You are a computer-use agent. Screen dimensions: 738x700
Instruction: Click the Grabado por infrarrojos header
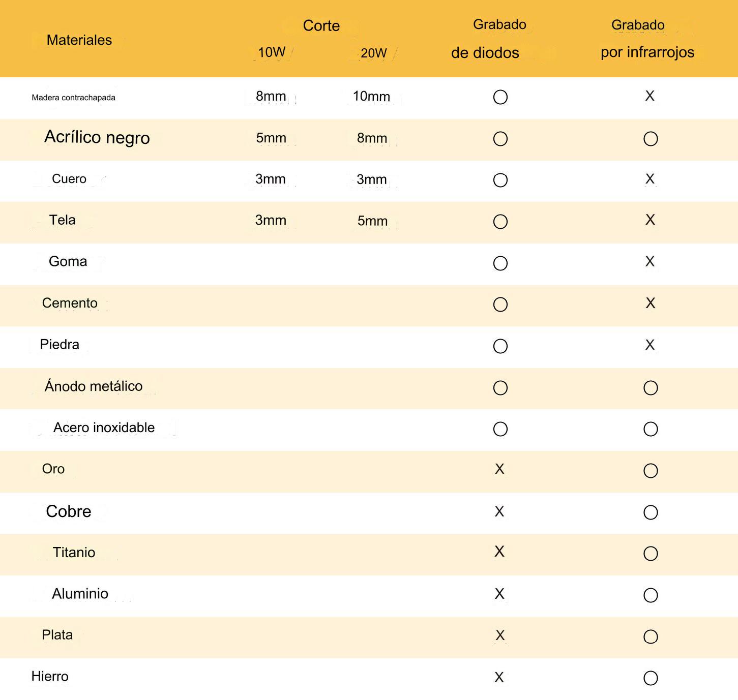click(x=646, y=39)
